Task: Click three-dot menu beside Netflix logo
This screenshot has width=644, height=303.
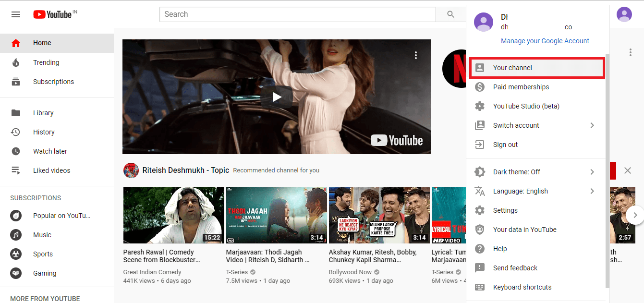Action: (x=631, y=52)
